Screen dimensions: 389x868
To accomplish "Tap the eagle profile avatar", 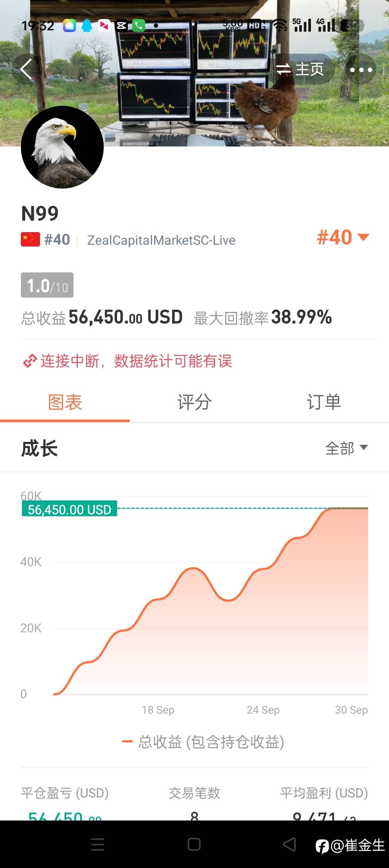I will point(62,147).
